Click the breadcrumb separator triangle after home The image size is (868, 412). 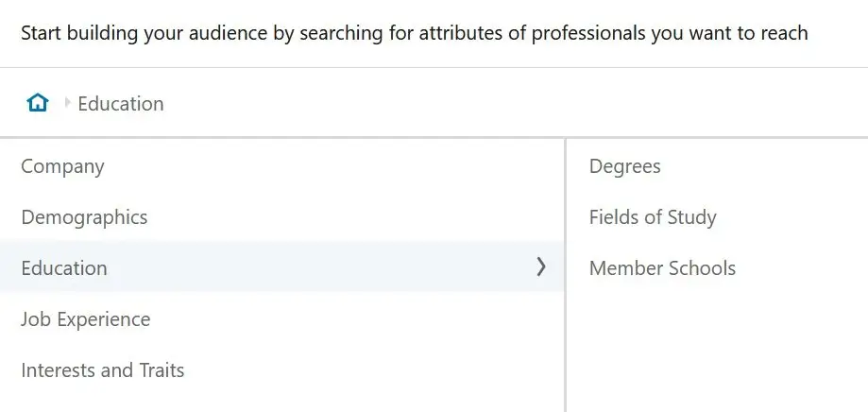[68, 102]
